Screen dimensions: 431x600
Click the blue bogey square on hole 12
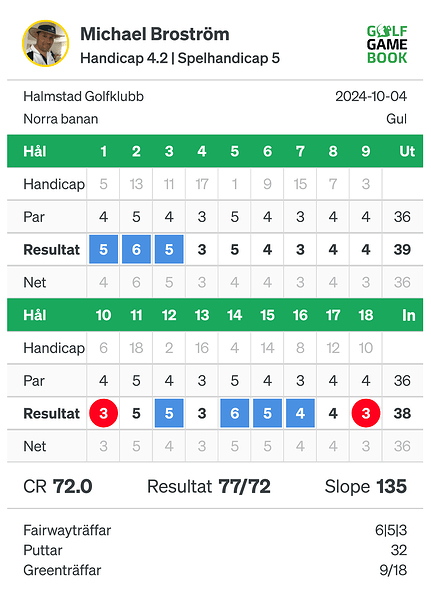coord(169,413)
